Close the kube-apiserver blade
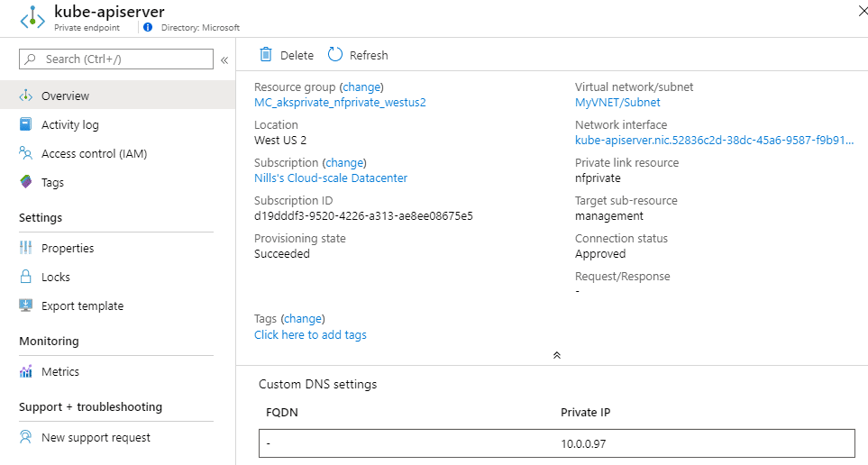This screenshot has width=868, height=465. [863, 11]
